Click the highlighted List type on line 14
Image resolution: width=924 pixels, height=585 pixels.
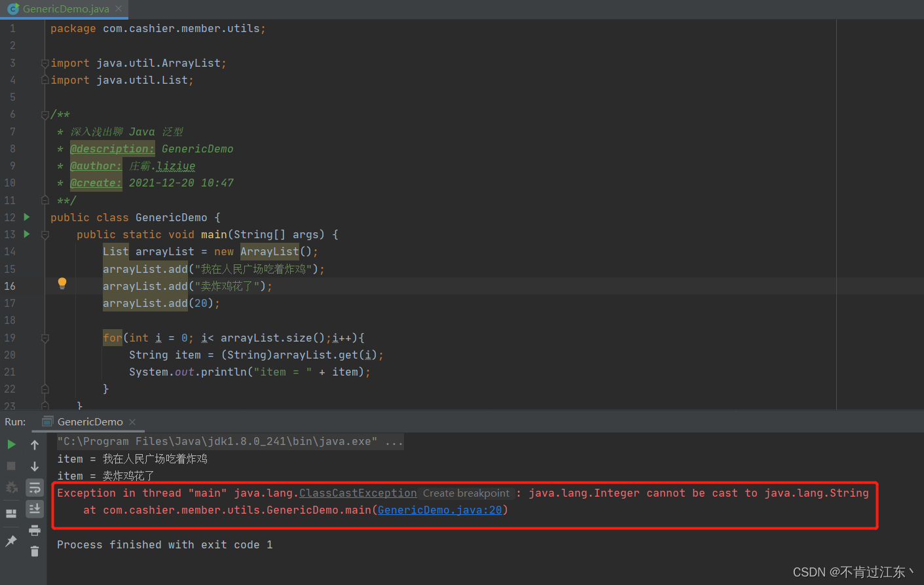115,251
